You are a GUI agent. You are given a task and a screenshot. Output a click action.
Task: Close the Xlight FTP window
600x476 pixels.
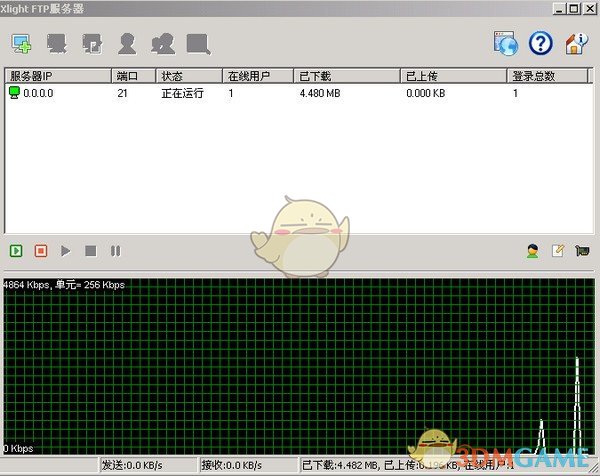590,8
